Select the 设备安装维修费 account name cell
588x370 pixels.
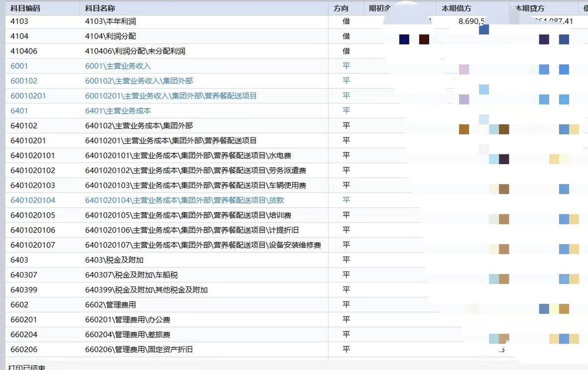(203, 245)
